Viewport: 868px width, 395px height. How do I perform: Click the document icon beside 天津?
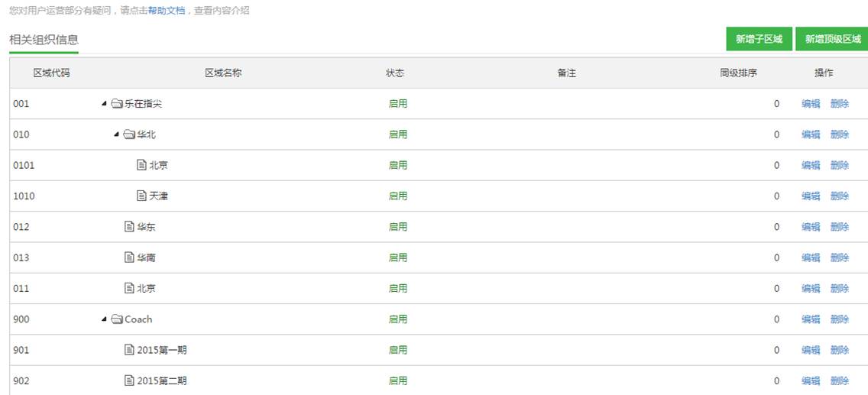141,196
